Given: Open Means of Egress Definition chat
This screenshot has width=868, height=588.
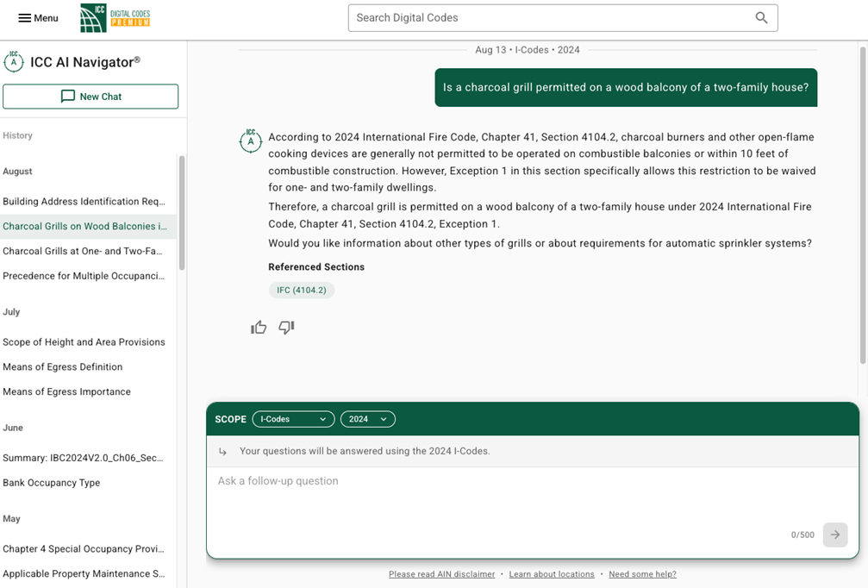Looking at the screenshot, I should [63, 366].
